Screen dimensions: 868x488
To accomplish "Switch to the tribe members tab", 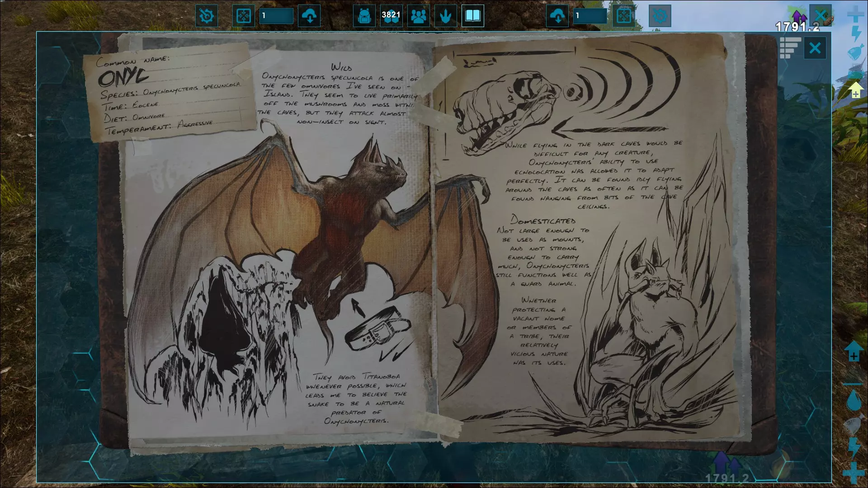I will (x=419, y=16).
